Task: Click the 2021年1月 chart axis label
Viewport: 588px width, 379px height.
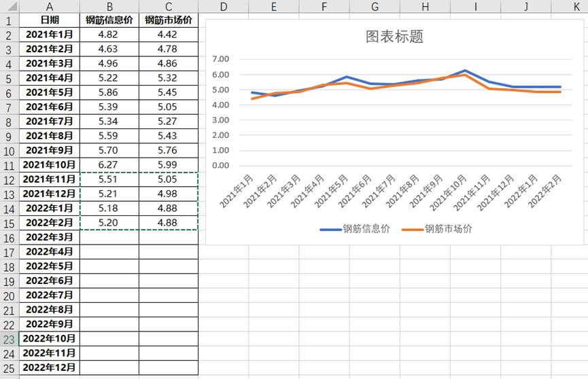Action: coord(237,191)
